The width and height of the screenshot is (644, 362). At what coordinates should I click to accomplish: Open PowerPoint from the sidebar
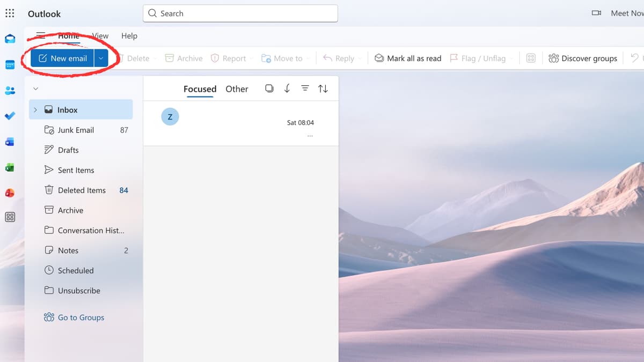(10, 193)
